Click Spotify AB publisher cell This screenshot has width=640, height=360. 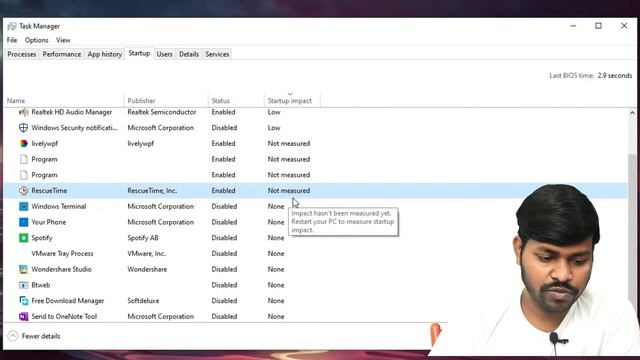pos(143,238)
